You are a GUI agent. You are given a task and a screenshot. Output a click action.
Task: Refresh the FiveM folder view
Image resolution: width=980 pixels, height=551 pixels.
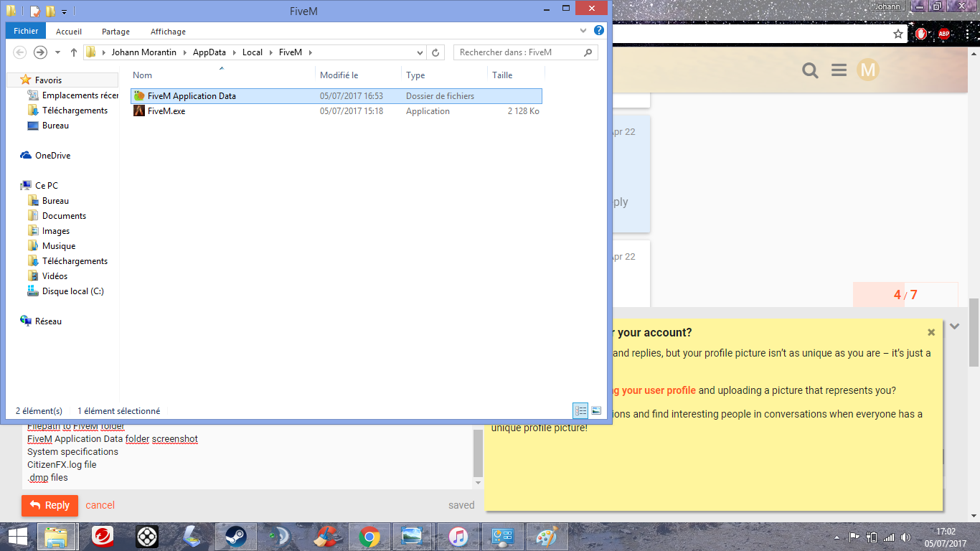pyautogui.click(x=436, y=52)
